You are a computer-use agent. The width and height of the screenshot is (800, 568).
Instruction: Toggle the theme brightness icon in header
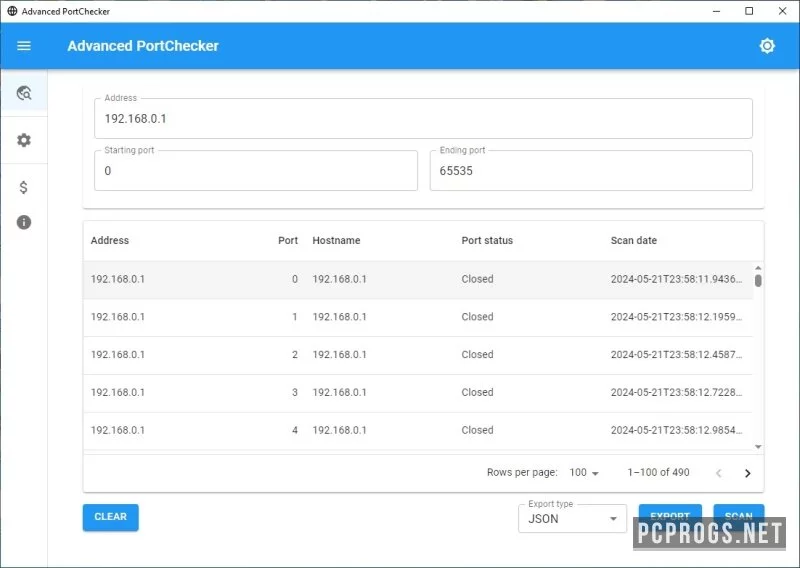767,46
